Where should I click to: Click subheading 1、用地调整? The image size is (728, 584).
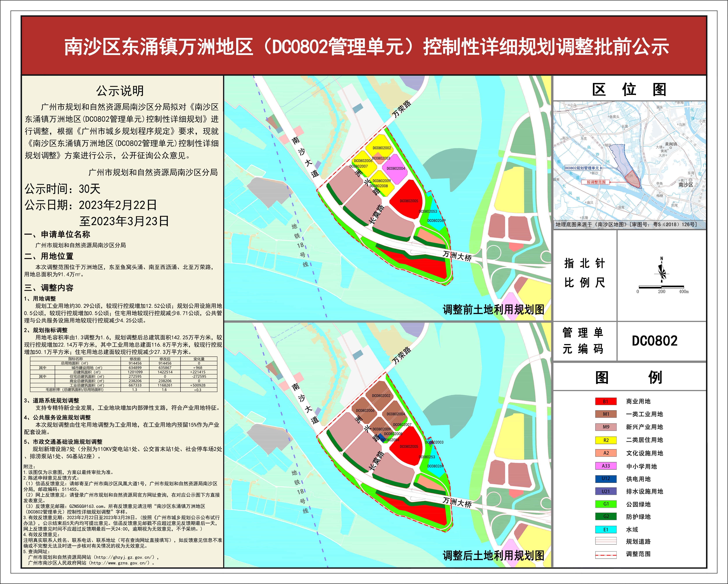[x=40, y=298]
